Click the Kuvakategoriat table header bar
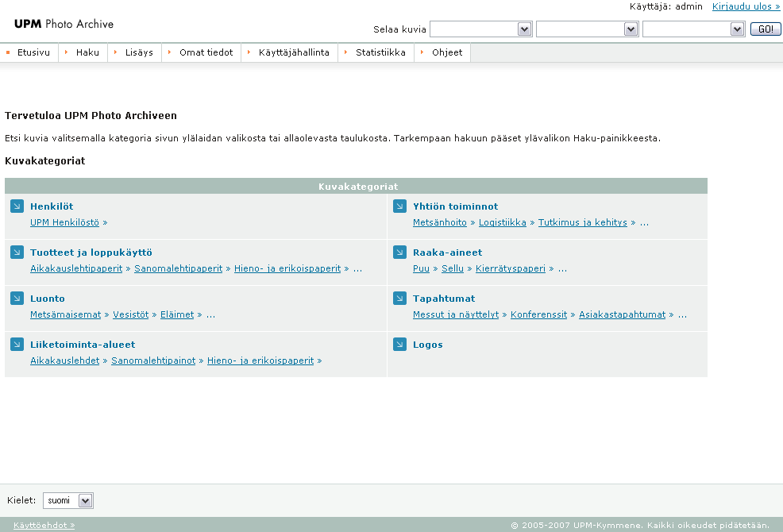This screenshot has width=783, height=532. pyautogui.click(x=356, y=186)
